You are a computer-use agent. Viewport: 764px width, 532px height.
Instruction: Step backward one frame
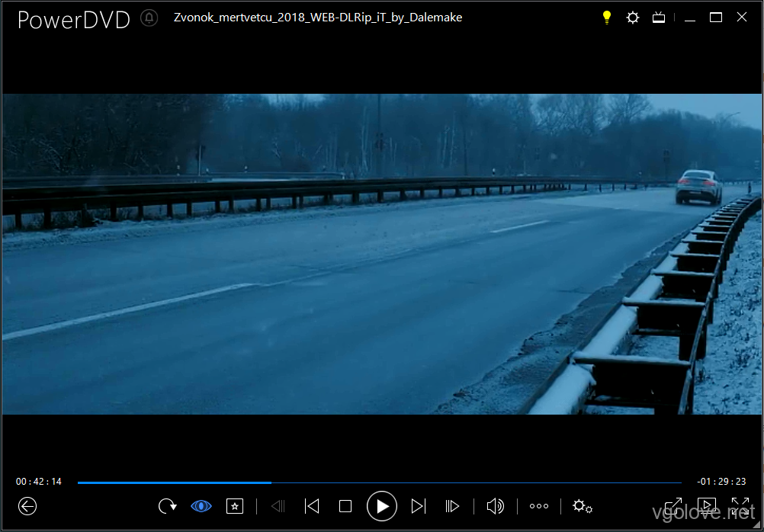click(278, 506)
